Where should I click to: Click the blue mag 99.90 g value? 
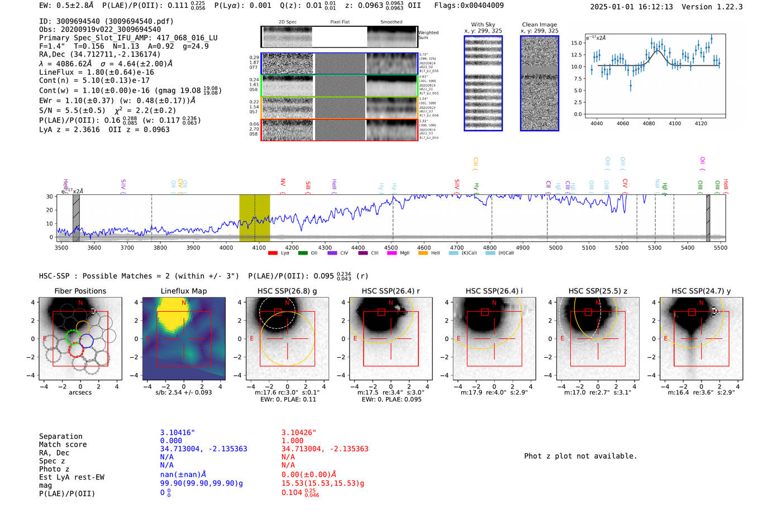[202, 483]
